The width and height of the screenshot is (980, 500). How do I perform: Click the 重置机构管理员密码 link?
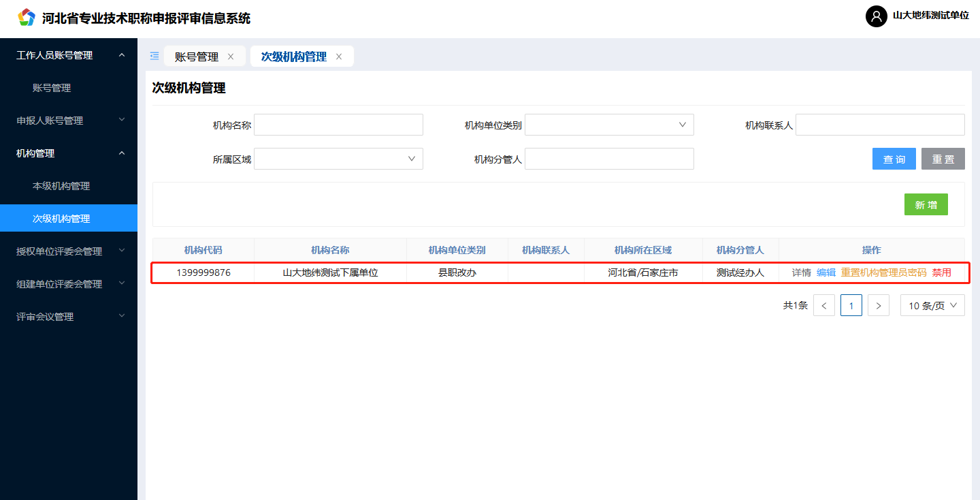(x=883, y=272)
